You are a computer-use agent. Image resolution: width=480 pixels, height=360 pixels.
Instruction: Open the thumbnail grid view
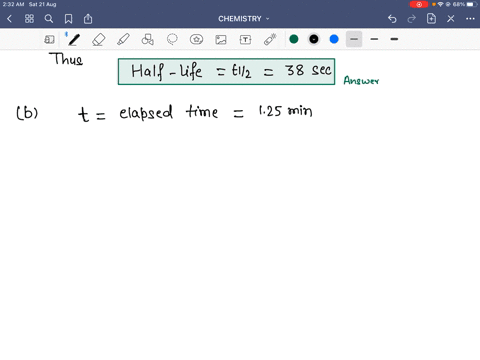(x=29, y=19)
